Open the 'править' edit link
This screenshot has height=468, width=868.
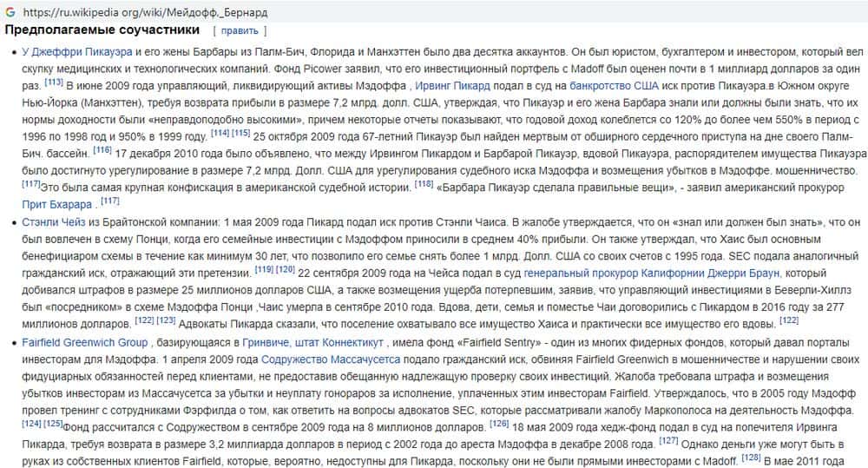pos(240,31)
